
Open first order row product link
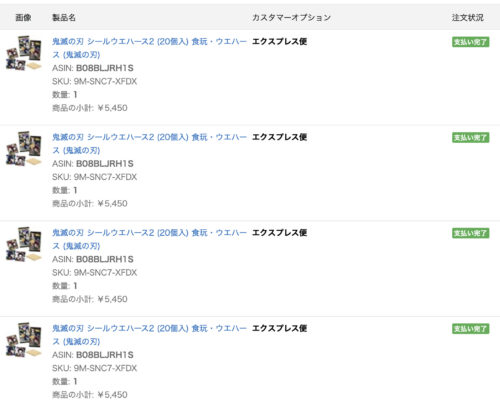(149, 48)
